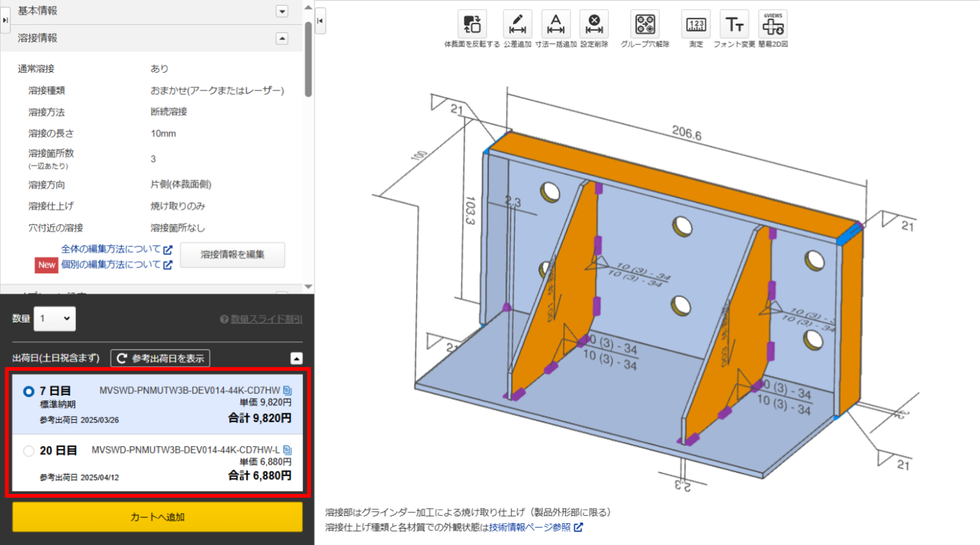Screen dimensions: 980x545
Task: Open the 数量 quantity dropdown
Action: point(54,318)
